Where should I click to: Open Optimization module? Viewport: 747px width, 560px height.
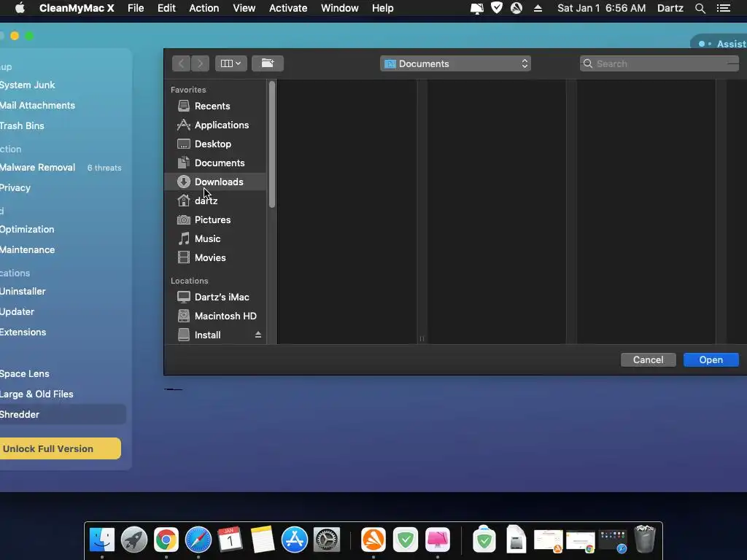pos(27,229)
